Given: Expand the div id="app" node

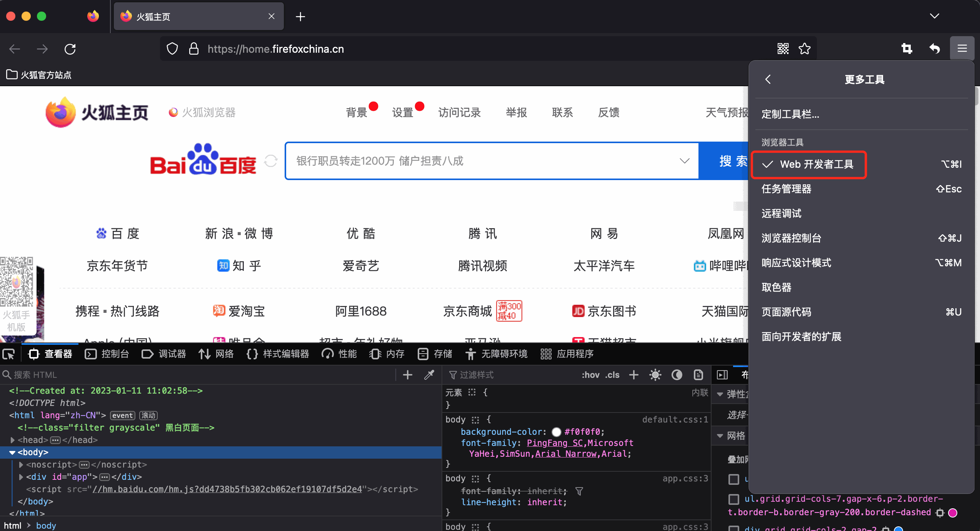Looking at the screenshot, I should pyautogui.click(x=21, y=477).
